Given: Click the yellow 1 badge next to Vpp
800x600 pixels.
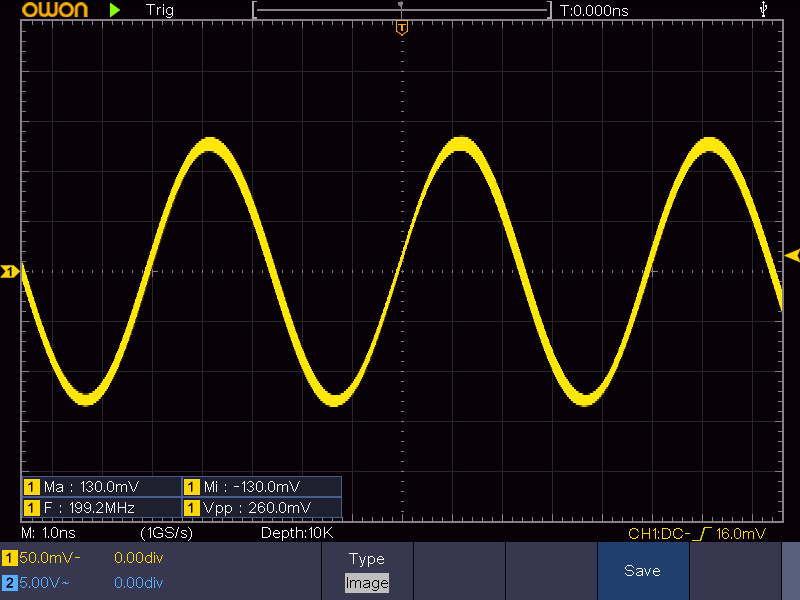Looking at the screenshot, I should (192, 508).
